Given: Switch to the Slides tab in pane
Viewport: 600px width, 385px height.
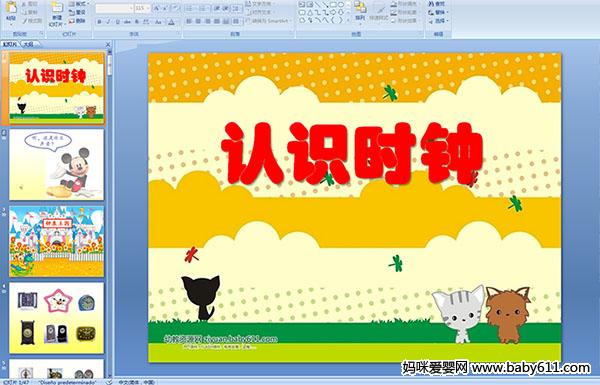Looking at the screenshot, I should pyautogui.click(x=10, y=44).
